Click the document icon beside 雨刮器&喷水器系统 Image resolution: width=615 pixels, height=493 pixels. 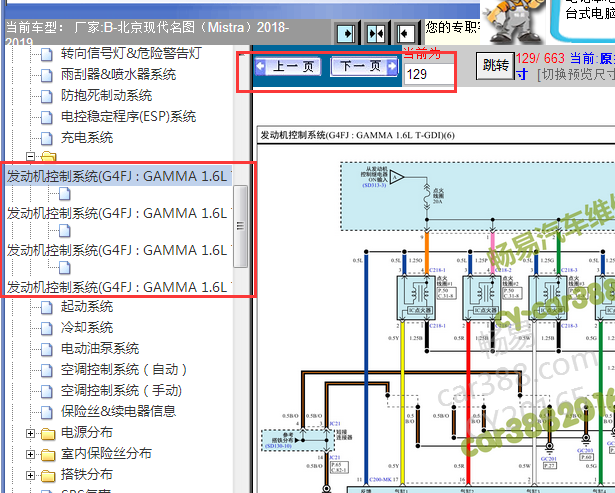[x=47, y=75]
